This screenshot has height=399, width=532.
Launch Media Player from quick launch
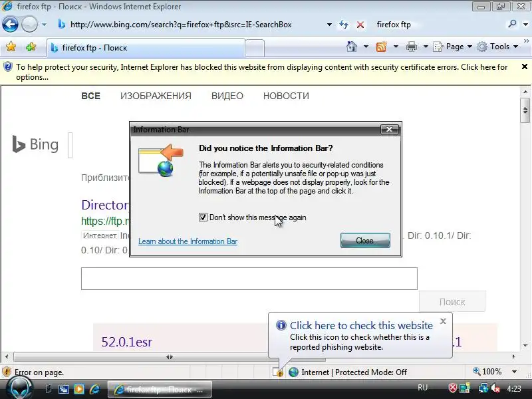pyautogui.click(x=79, y=389)
